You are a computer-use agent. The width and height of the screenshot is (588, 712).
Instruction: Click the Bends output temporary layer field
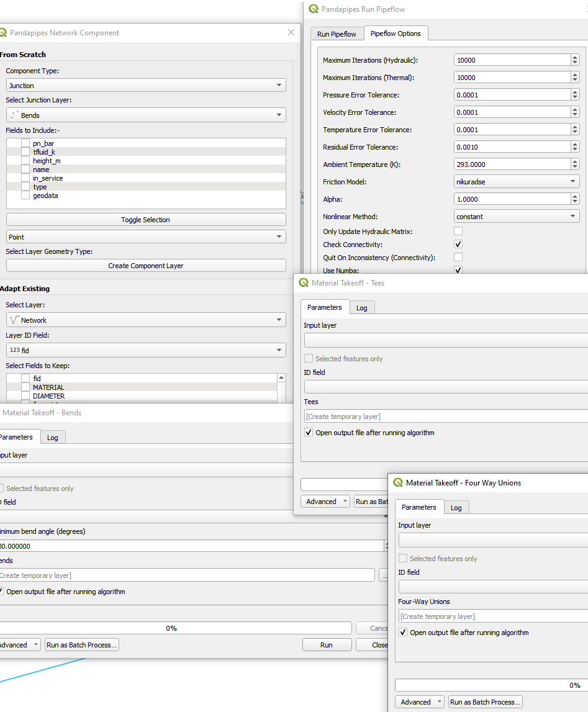click(x=187, y=575)
